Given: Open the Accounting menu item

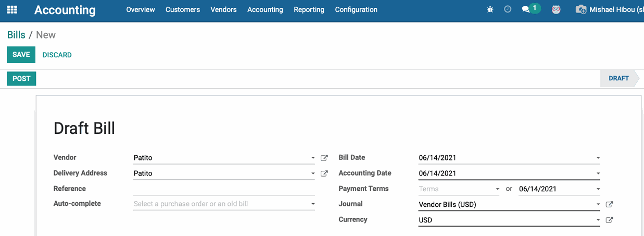Looking at the screenshot, I should [x=265, y=9].
